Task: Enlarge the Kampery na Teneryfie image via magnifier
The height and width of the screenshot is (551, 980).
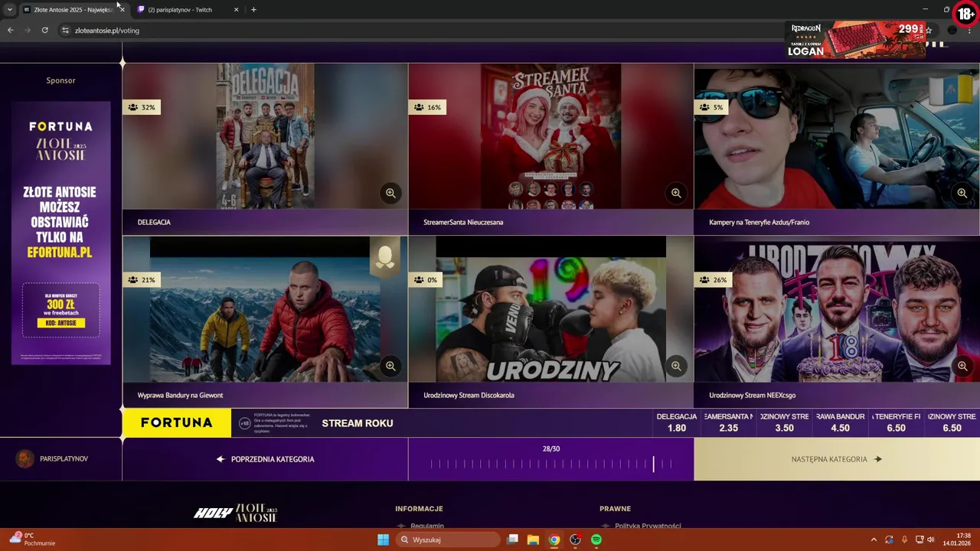Action: (x=962, y=193)
